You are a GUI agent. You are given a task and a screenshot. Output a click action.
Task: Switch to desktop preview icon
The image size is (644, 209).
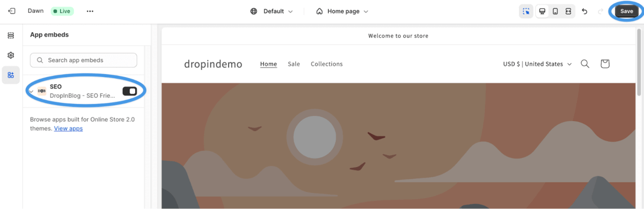[x=542, y=11]
